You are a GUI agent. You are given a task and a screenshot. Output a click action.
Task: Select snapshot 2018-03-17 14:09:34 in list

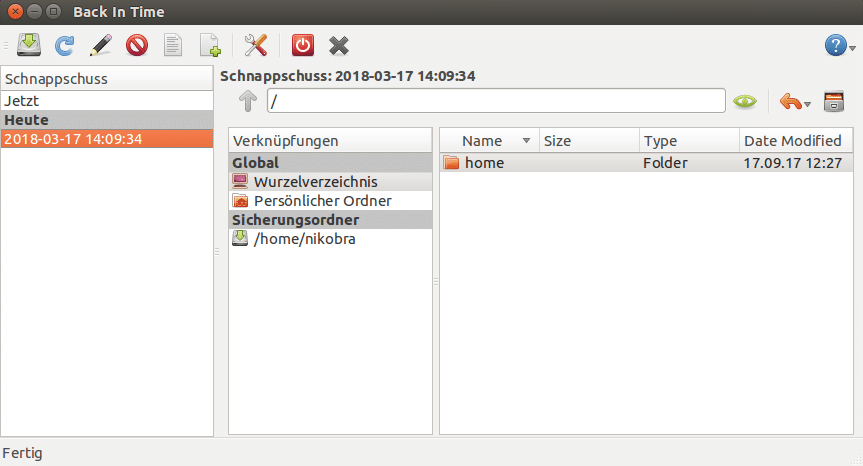tap(107, 139)
